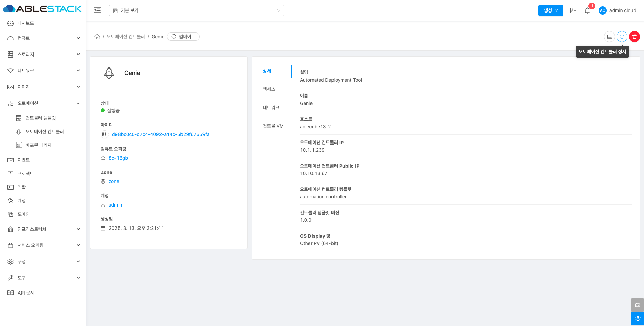Click the red delete trash icon
Viewport: 644px width, 326px height.
[634, 37]
